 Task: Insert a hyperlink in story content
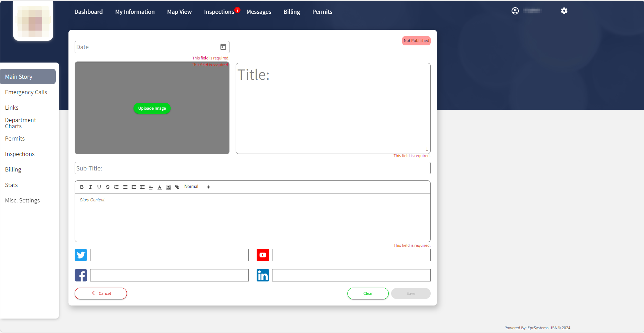pos(177,187)
